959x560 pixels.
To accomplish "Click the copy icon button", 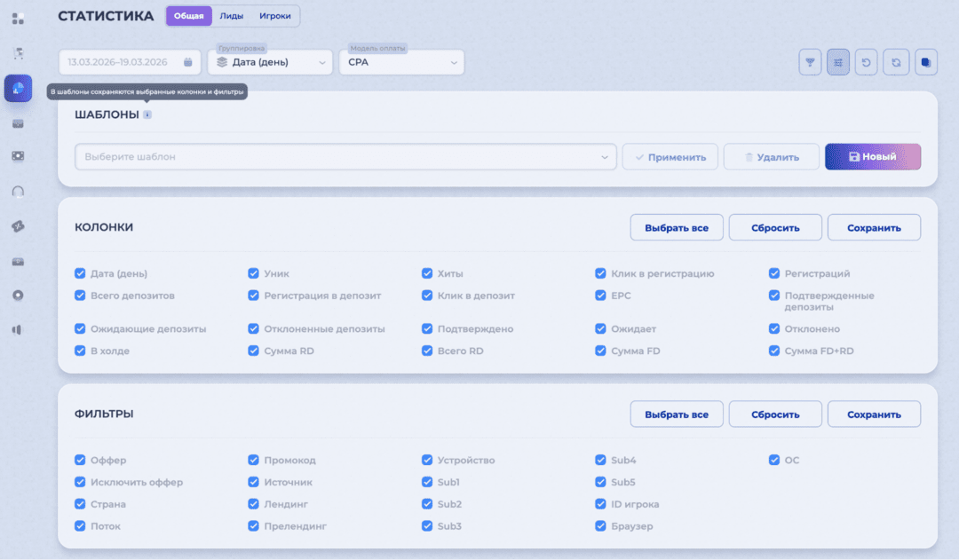I will (x=924, y=62).
